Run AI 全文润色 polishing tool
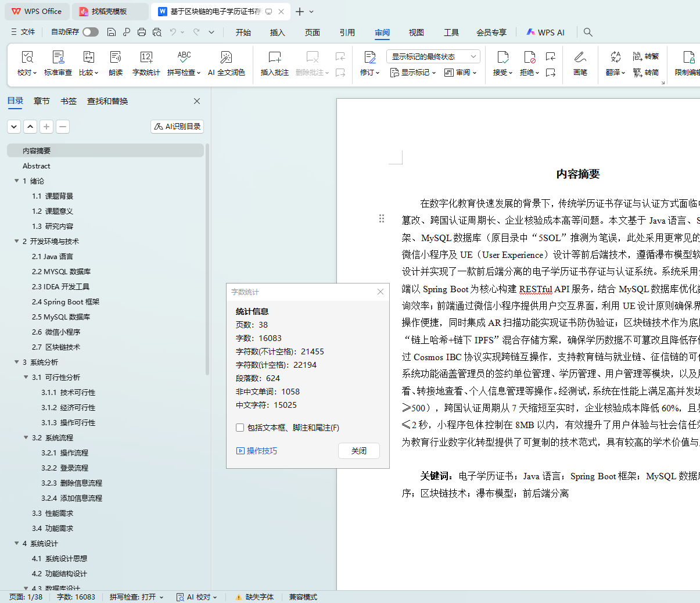This screenshot has width=700, height=603. pos(226,58)
